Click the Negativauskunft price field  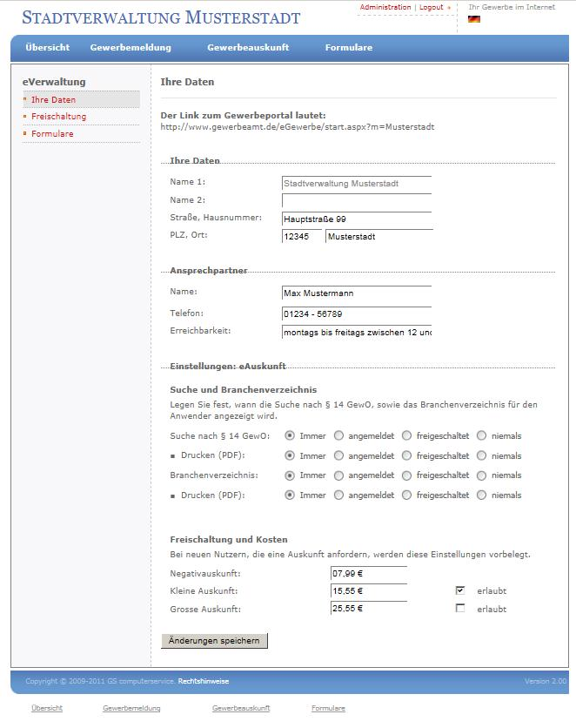[369, 574]
